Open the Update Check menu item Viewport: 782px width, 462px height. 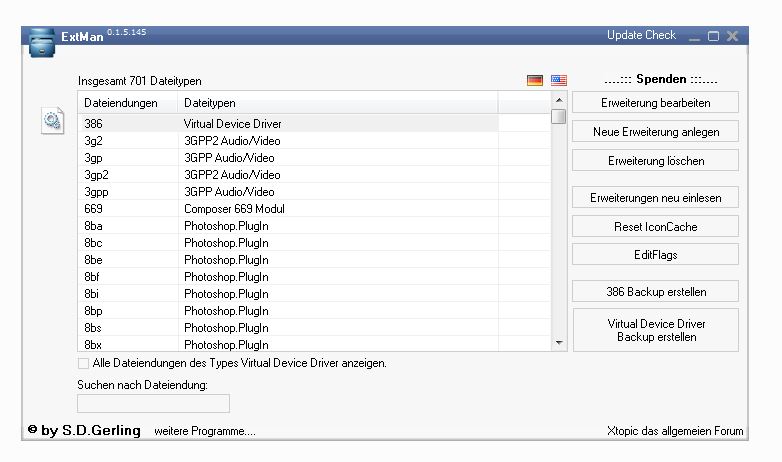[x=641, y=36]
